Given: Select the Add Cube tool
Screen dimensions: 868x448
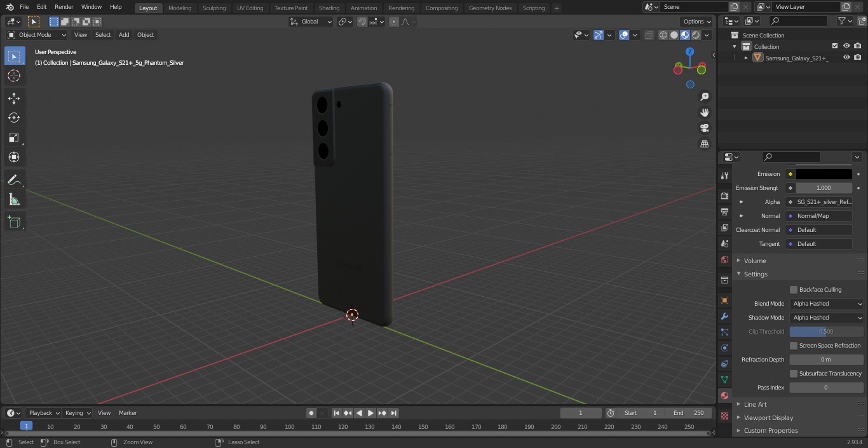Looking at the screenshot, I should pyautogui.click(x=14, y=222).
